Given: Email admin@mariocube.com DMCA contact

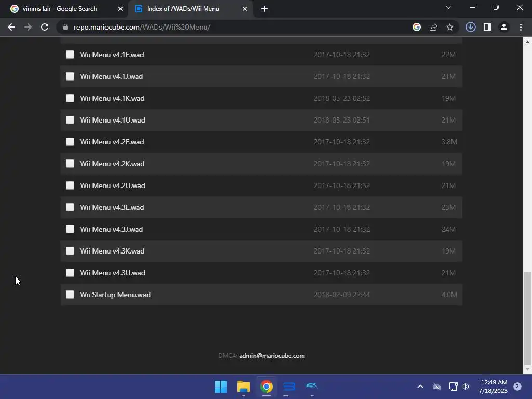Looking at the screenshot, I should coord(272,356).
